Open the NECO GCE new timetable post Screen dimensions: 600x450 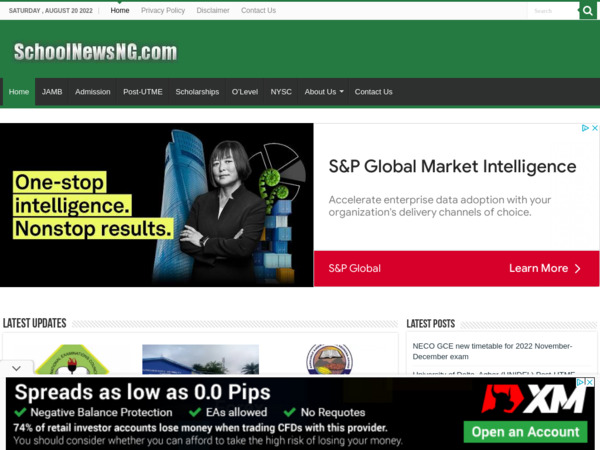coord(492,351)
